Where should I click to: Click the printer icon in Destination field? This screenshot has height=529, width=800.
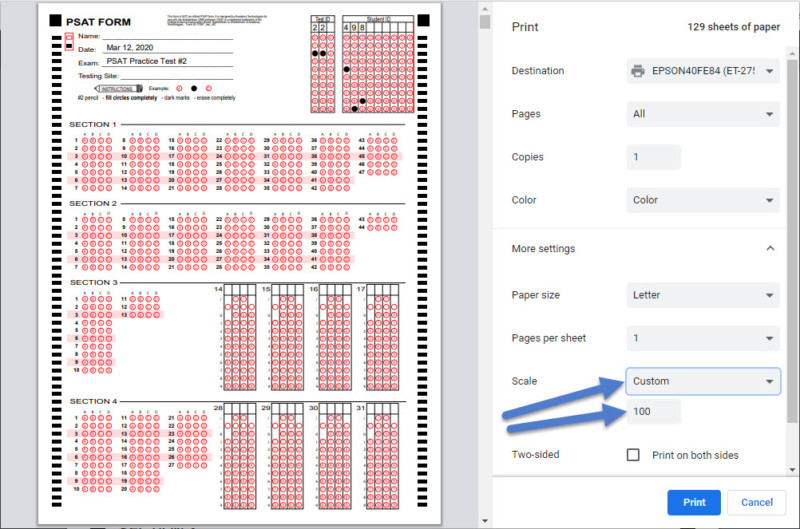click(637, 71)
